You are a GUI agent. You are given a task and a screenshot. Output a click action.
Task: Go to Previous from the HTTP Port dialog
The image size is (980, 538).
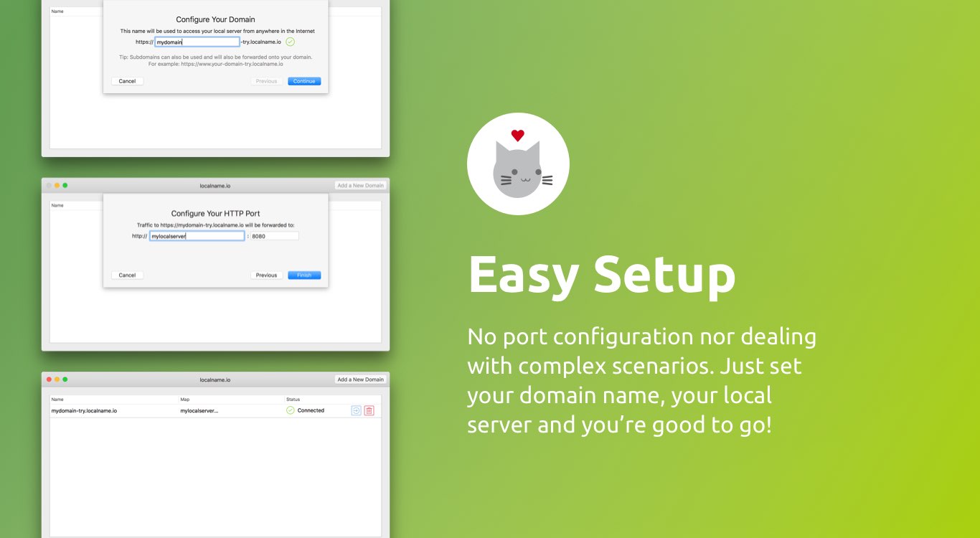click(x=266, y=275)
